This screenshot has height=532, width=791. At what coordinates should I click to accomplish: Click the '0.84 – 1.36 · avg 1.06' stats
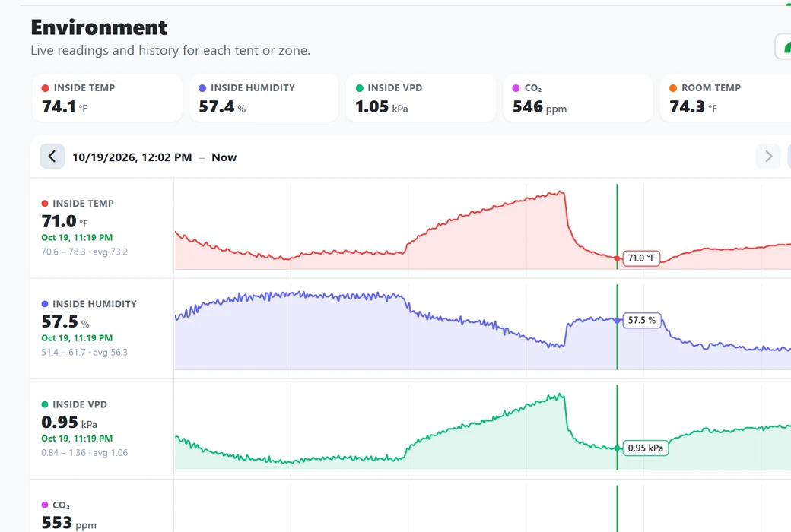pyautogui.click(x=84, y=453)
